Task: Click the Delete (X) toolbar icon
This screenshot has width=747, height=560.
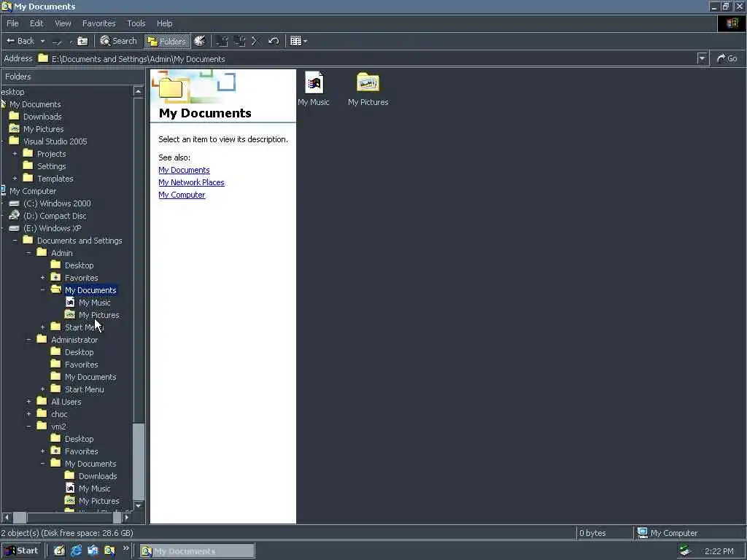Action: (255, 41)
